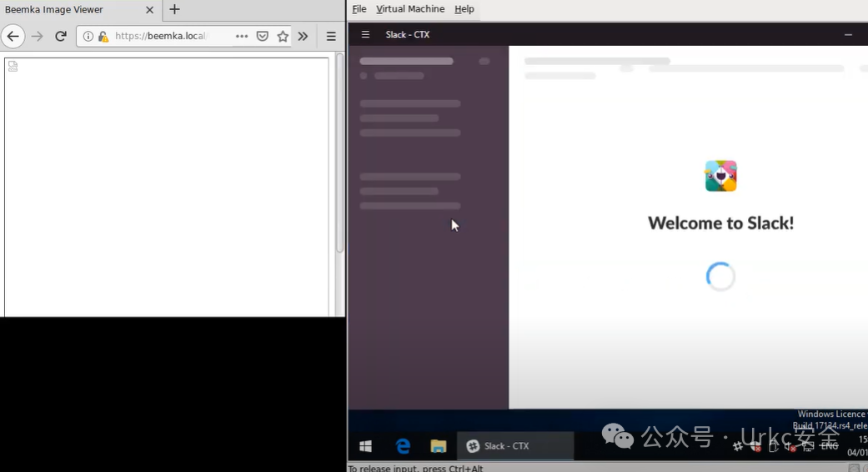
Task: Open File Explorer from taskbar
Action: [439, 446]
